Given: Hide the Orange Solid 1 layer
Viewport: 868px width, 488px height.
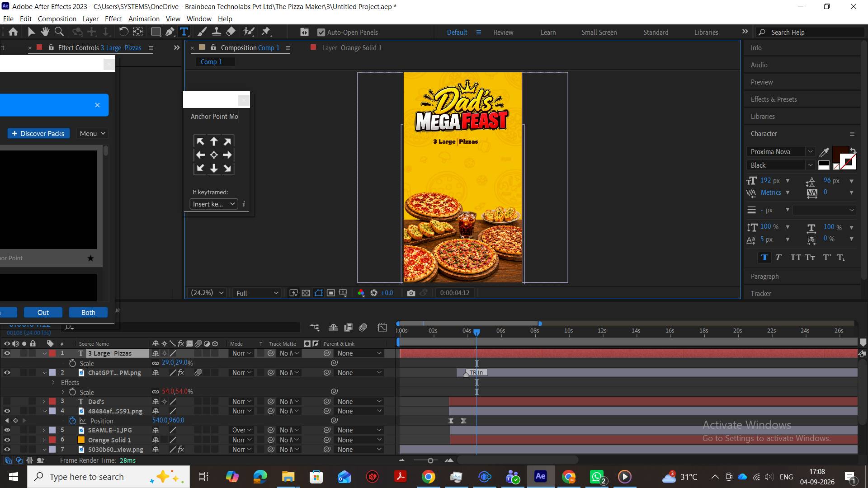Looking at the screenshot, I should [7, 440].
